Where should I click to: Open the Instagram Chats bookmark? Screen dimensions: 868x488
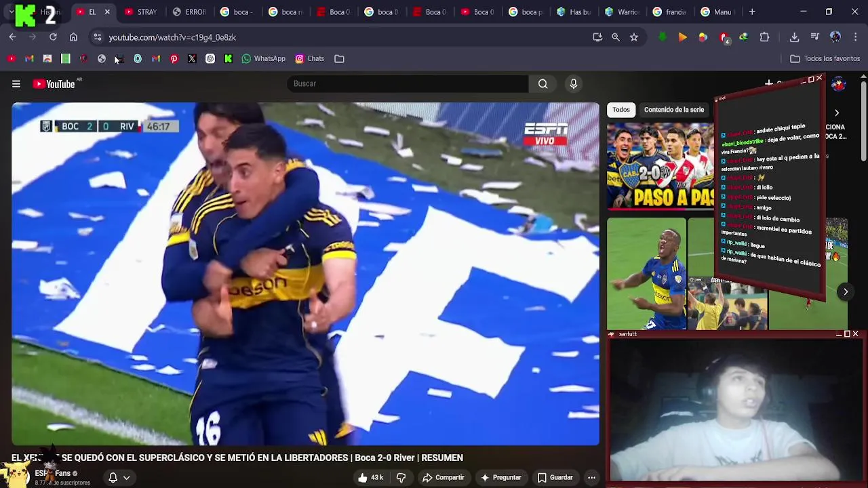coord(310,59)
